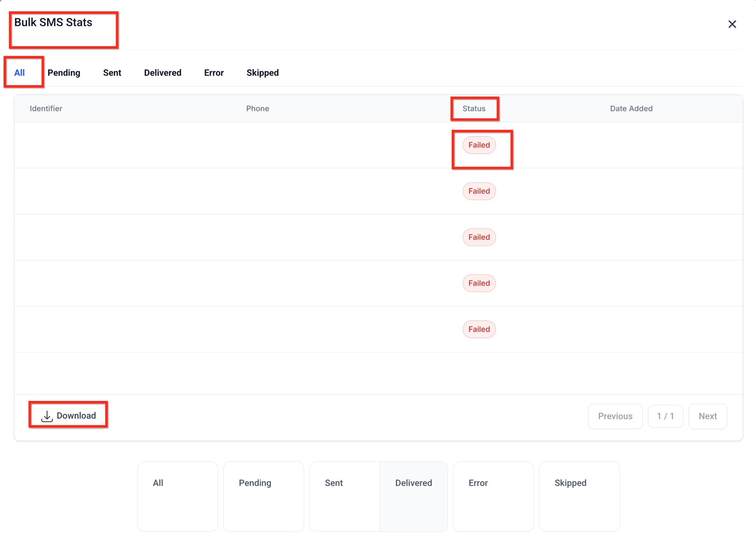Select the Skipped tab
The height and width of the screenshot is (539, 756).
pyautogui.click(x=262, y=73)
